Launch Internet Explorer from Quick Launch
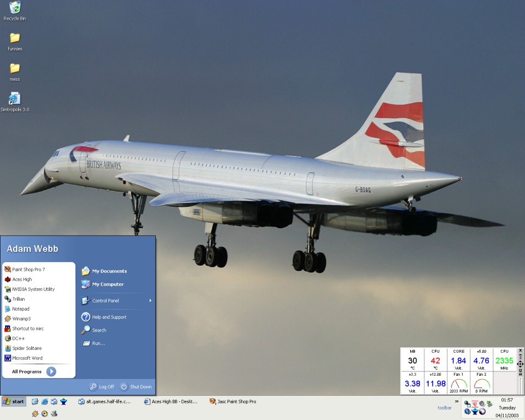The width and height of the screenshot is (525, 420). [x=44, y=401]
